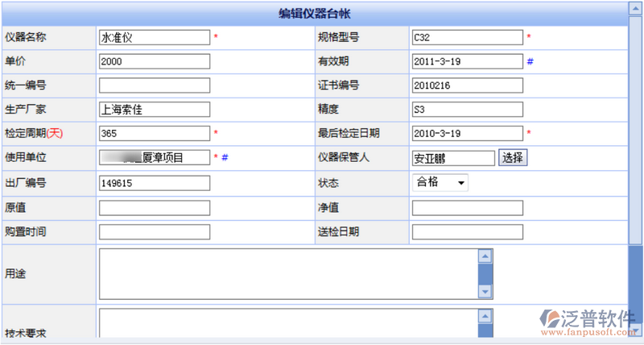Click the 选择 button beside 仪器保管人

coord(513,158)
